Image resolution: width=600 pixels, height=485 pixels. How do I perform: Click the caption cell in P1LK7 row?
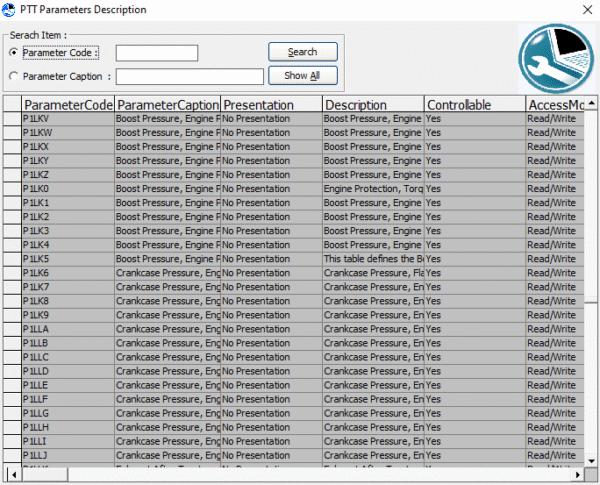(168, 287)
